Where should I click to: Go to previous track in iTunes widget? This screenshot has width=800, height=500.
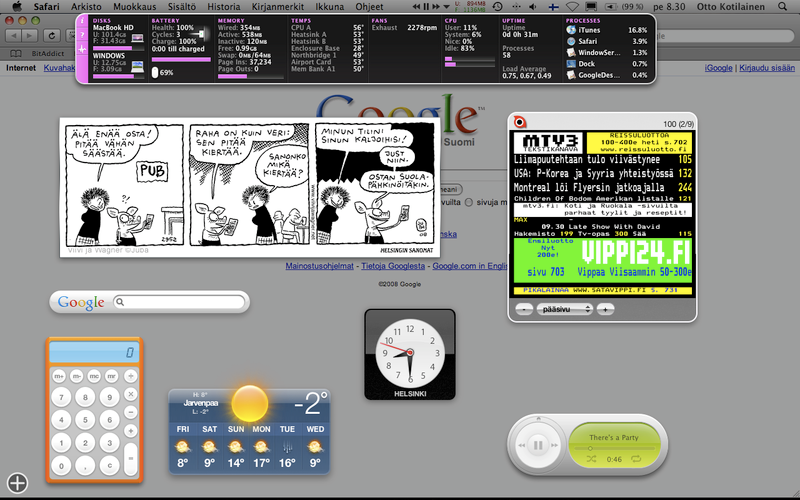tap(522, 445)
